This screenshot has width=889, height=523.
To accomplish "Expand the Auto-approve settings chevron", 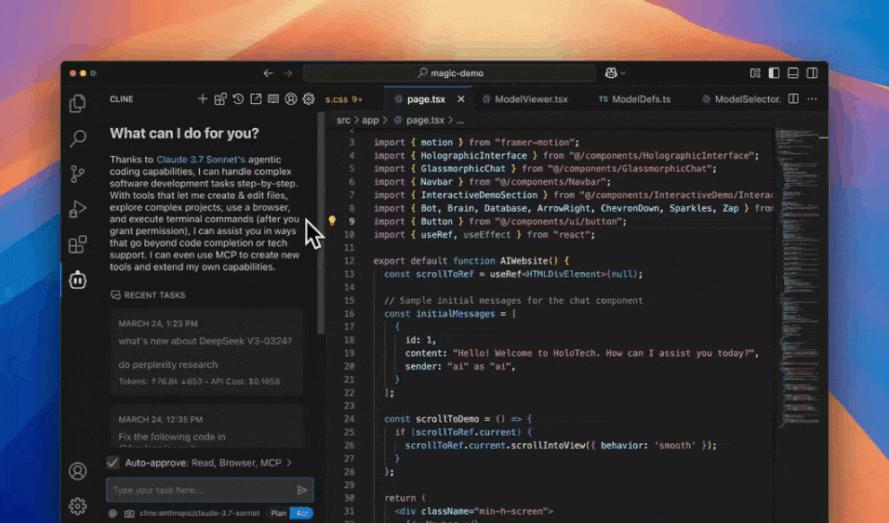I will [289, 462].
